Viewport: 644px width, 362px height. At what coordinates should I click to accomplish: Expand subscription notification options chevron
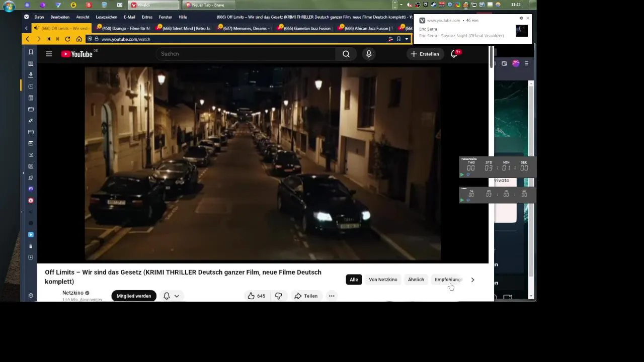(177, 296)
